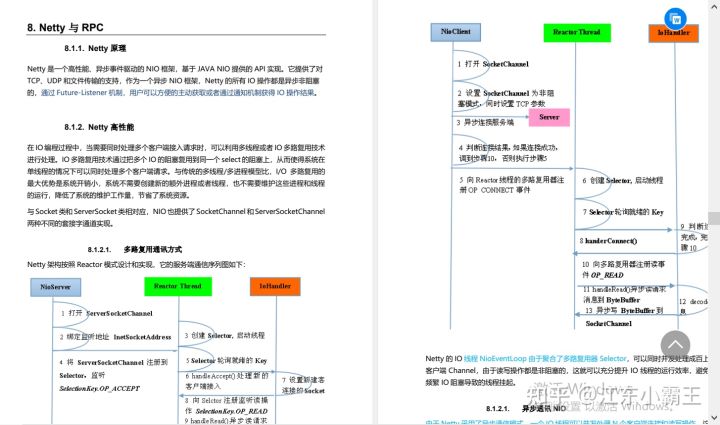Click the text "2 绑定监听地址 InetSocketAddress"
The image size is (720, 425).
115,337
